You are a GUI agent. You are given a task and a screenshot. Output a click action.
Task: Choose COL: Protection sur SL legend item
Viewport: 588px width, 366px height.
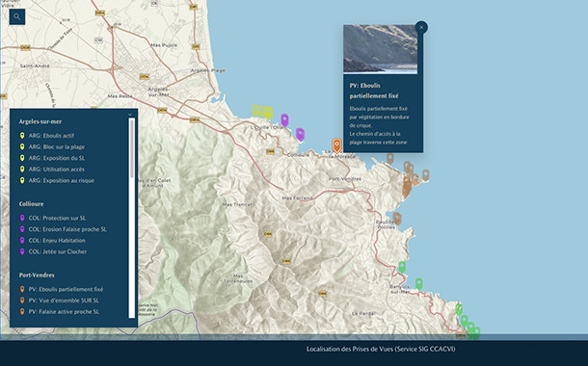point(52,218)
